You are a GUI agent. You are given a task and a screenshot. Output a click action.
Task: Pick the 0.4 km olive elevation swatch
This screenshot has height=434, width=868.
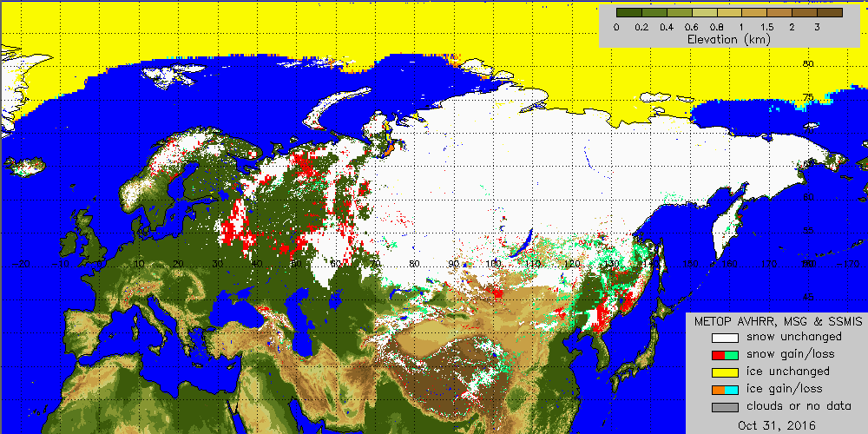[x=680, y=13]
